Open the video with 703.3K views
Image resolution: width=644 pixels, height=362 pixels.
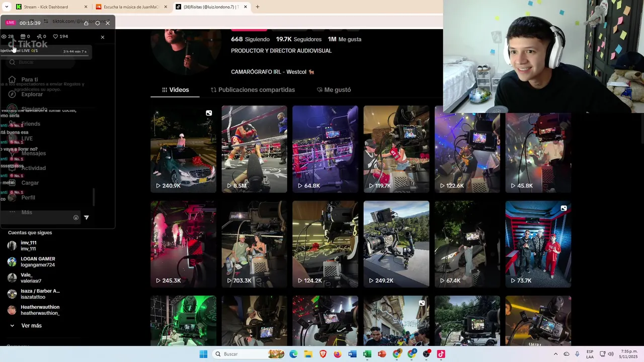click(255, 244)
